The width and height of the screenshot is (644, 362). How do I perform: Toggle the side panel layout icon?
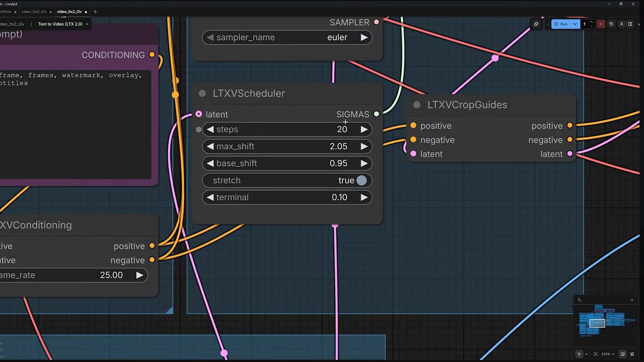coord(630,24)
